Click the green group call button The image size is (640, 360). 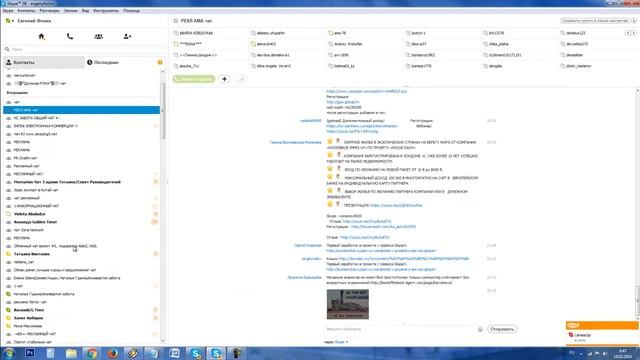(x=194, y=79)
